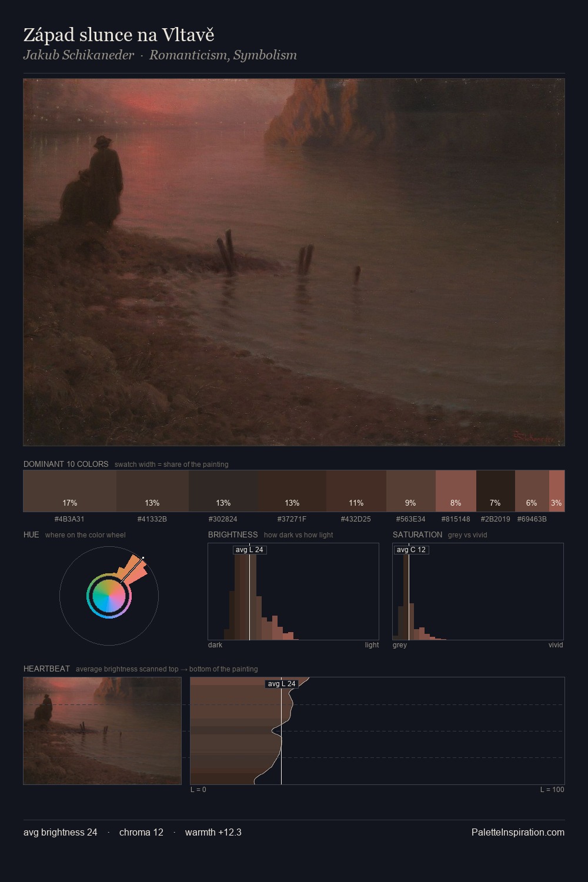Click the #815148 8% swatch

[456, 491]
